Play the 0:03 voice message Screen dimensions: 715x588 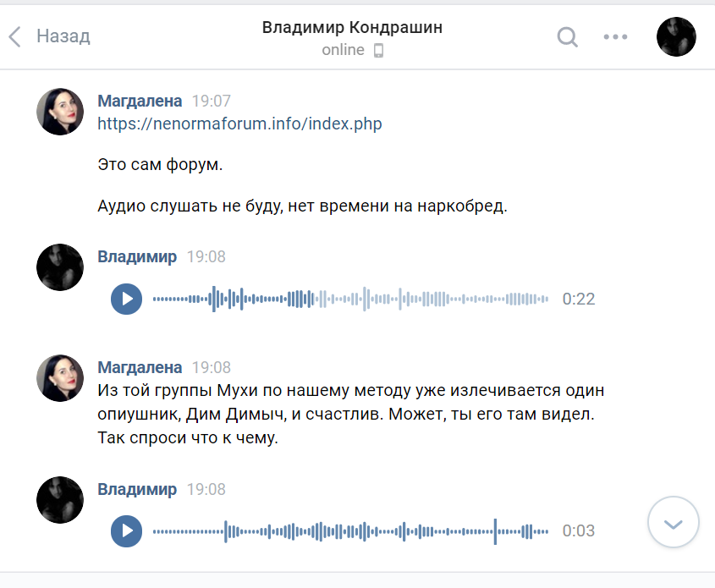click(x=127, y=531)
